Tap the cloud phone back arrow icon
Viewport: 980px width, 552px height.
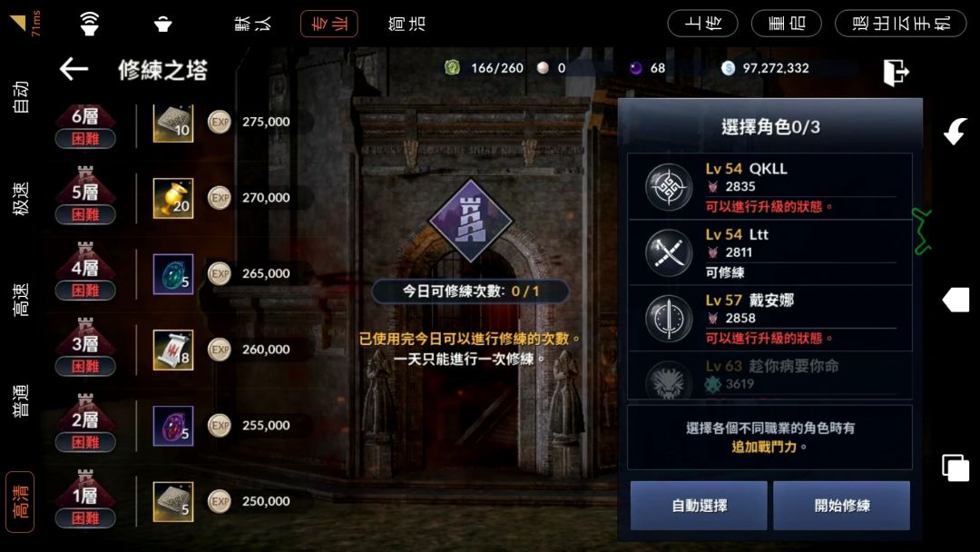pos(955,132)
